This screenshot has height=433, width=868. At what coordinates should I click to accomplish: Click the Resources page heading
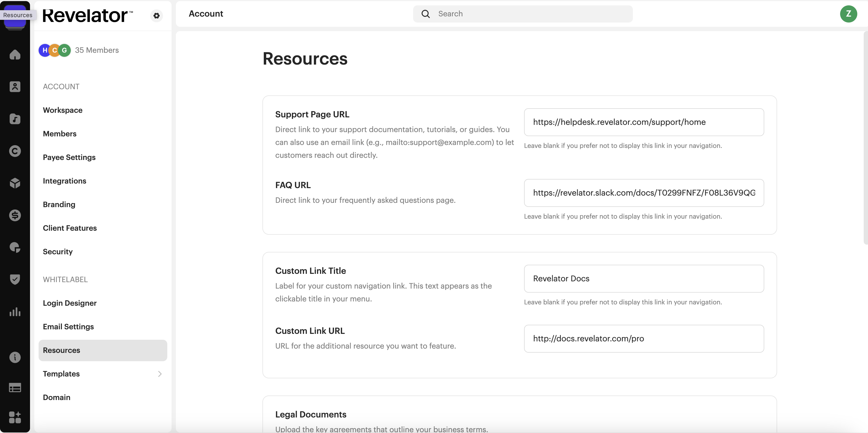pos(305,59)
